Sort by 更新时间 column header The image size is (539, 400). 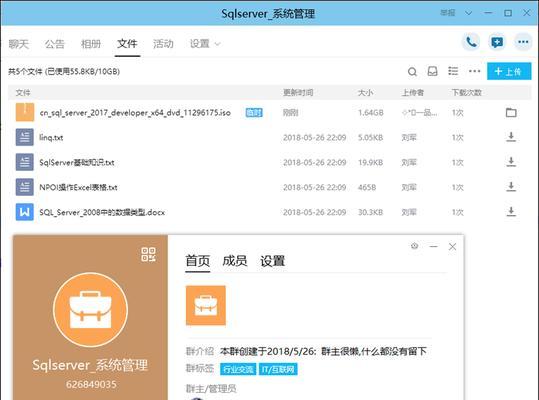click(x=298, y=92)
